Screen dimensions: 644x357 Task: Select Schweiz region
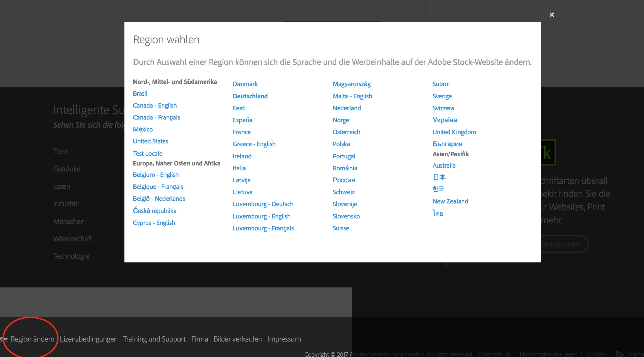[x=343, y=192]
